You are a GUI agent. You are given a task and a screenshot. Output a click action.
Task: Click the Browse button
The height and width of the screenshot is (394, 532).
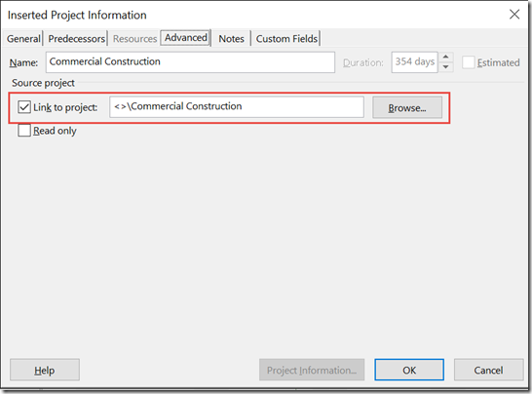pyautogui.click(x=407, y=107)
